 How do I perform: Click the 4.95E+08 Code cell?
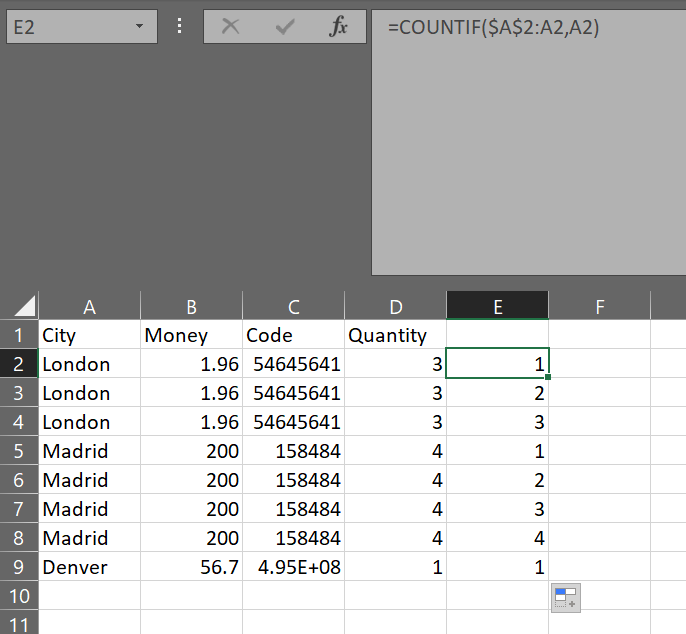click(x=294, y=566)
